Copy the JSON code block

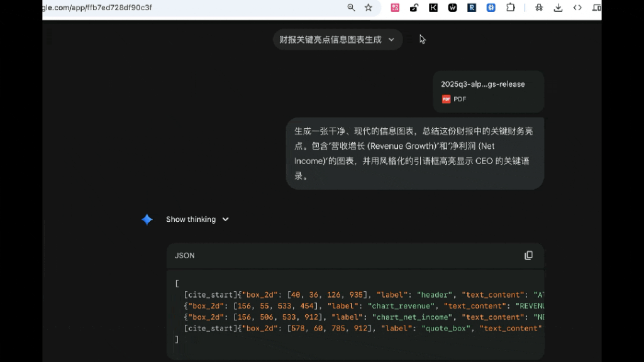[x=528, y=255]
